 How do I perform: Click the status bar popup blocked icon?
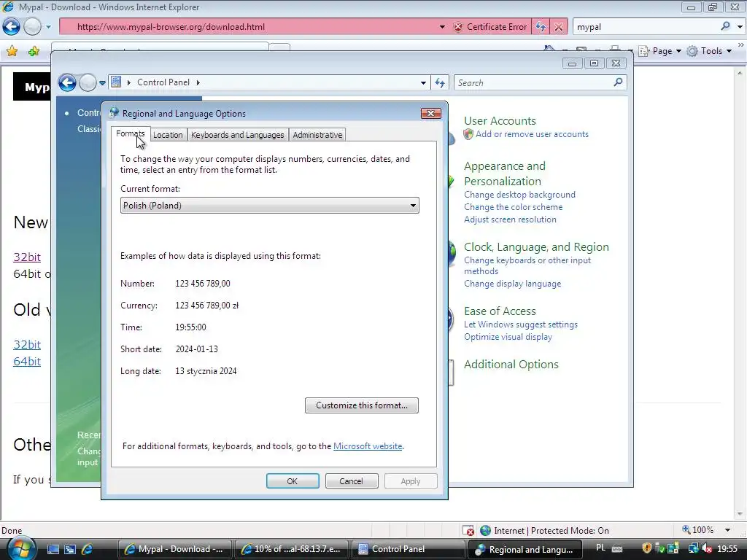pyautogui.click(x=468, y=531)
